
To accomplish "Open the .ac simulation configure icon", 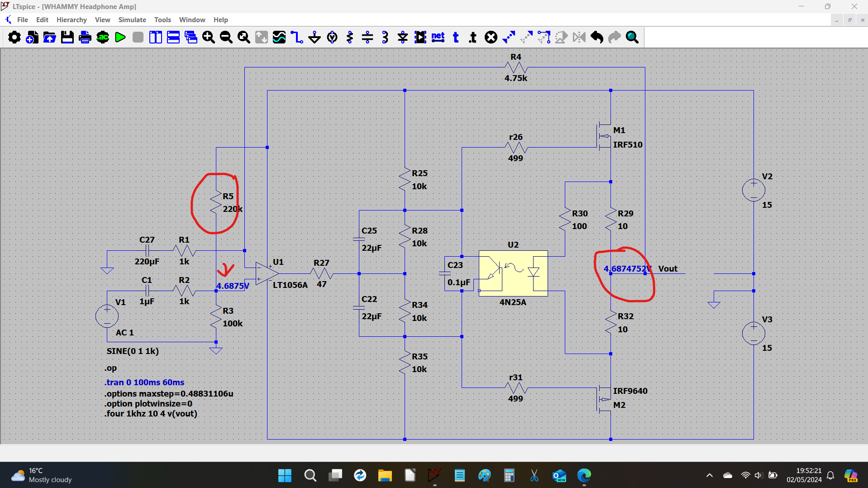I will [x=103, y=37].
